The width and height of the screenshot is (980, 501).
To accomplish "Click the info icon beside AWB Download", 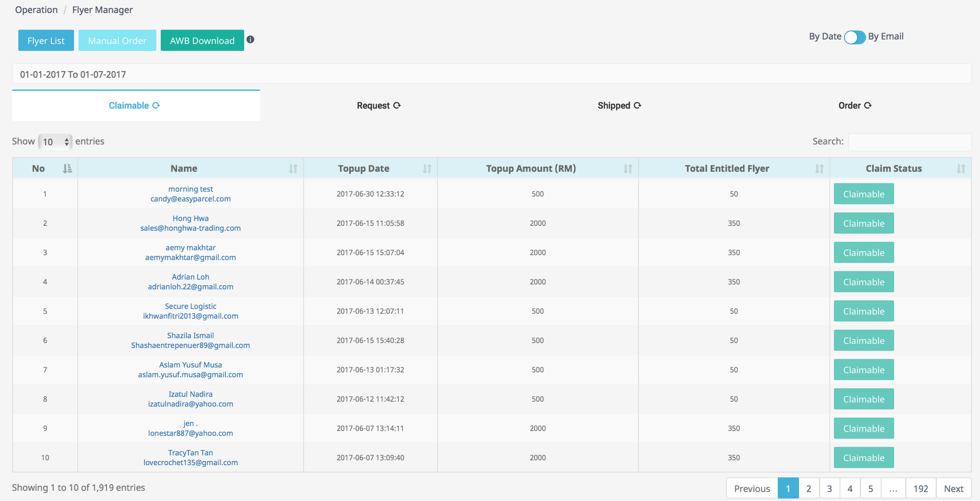I will click(250, 39).
